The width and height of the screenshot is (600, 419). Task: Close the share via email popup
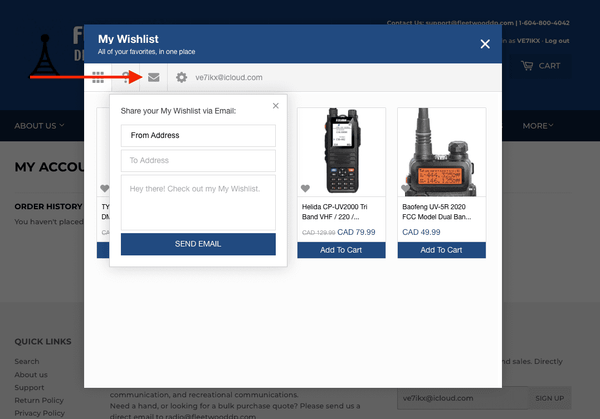tap(276, 106)
